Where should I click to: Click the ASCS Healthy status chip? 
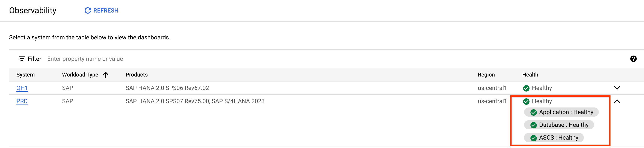pyautogui.click(x=554, y=138)
